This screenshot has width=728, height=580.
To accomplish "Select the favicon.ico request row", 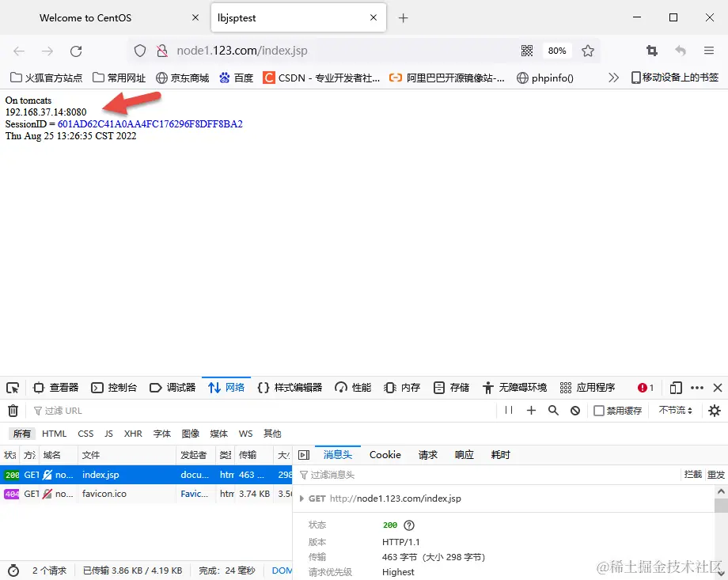I will [146, 494].
